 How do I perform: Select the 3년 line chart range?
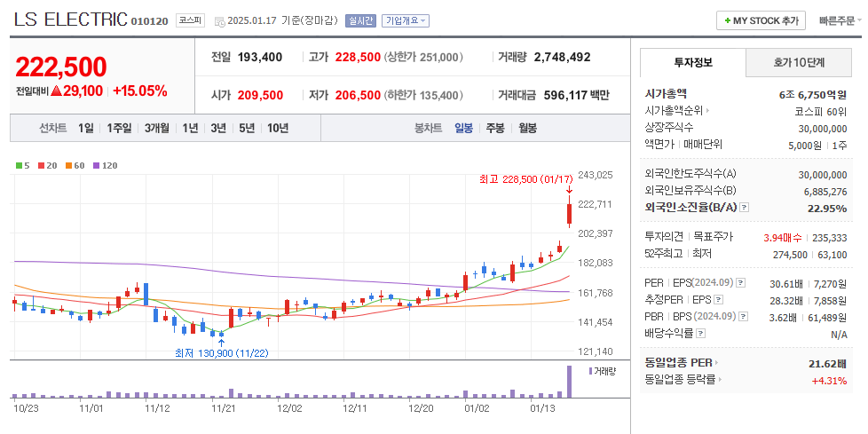218,129
